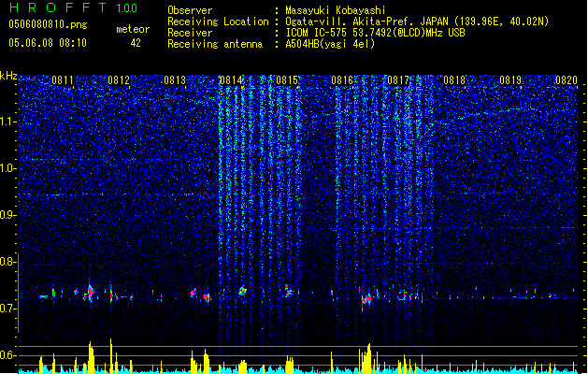Screen dimensions: 588x374
Task: Select the A504HB(yagi 4el) antenna text
Action: click(330, 44)
